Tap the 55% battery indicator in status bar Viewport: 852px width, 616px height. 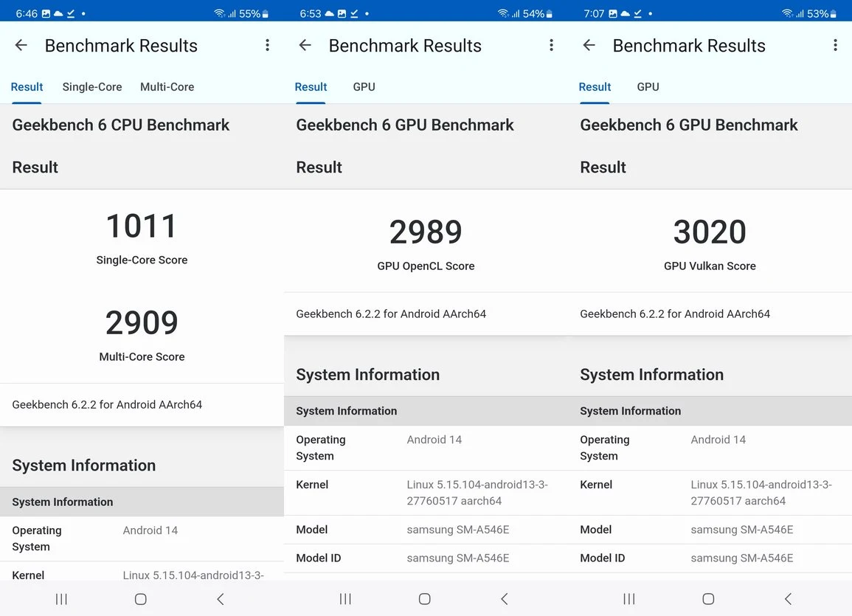[x=254, y=13]
